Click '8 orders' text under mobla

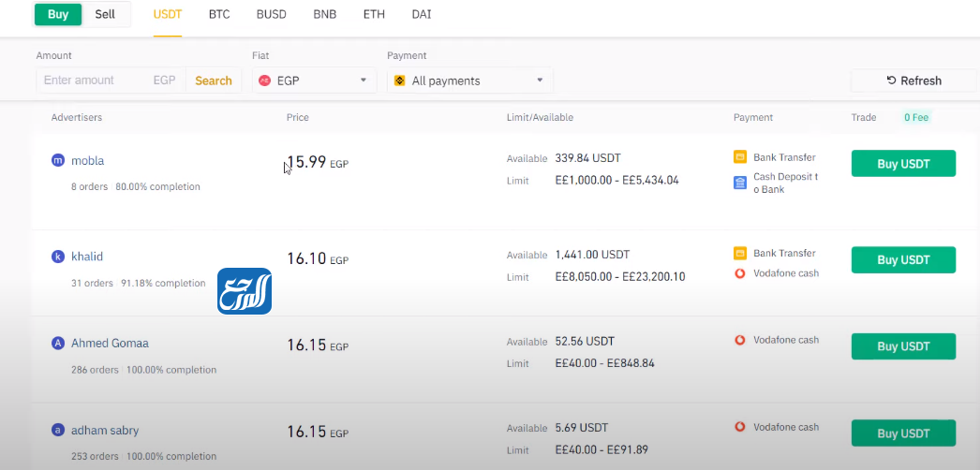click(89, 186)
